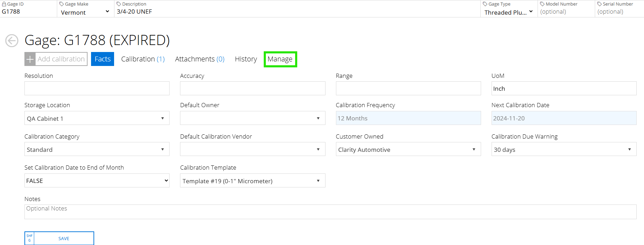Viewport: 644px width, 245px height.
Task: Click the tag icon beside Gage Type
Action: (x=485, y=4)
